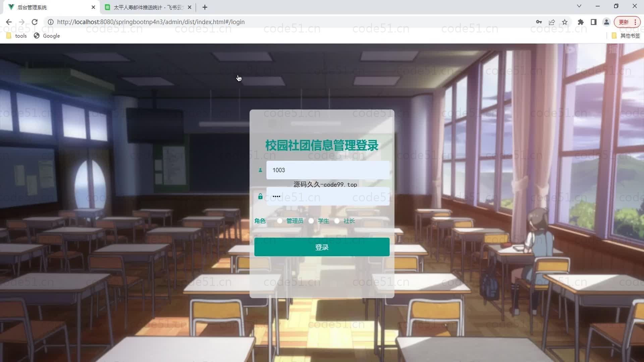Screen dimensions: 644x362
Task: Select the 社长 role radio button
Action: point(337,221)
